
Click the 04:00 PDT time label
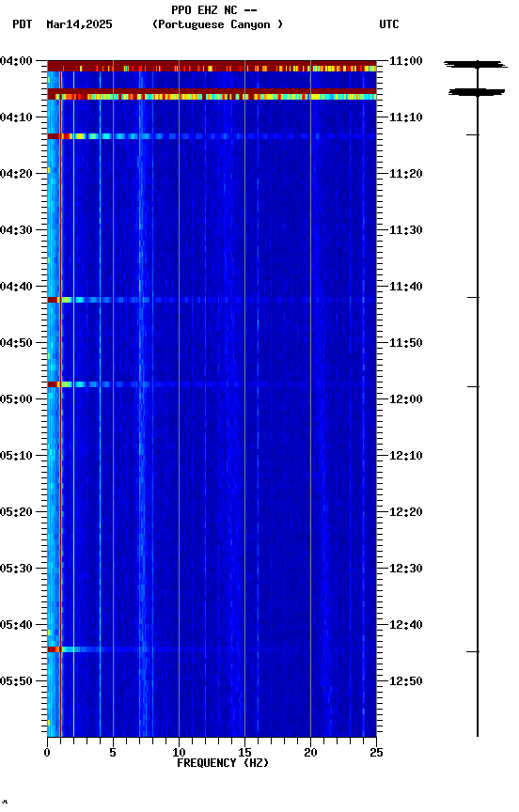(16, 61)
